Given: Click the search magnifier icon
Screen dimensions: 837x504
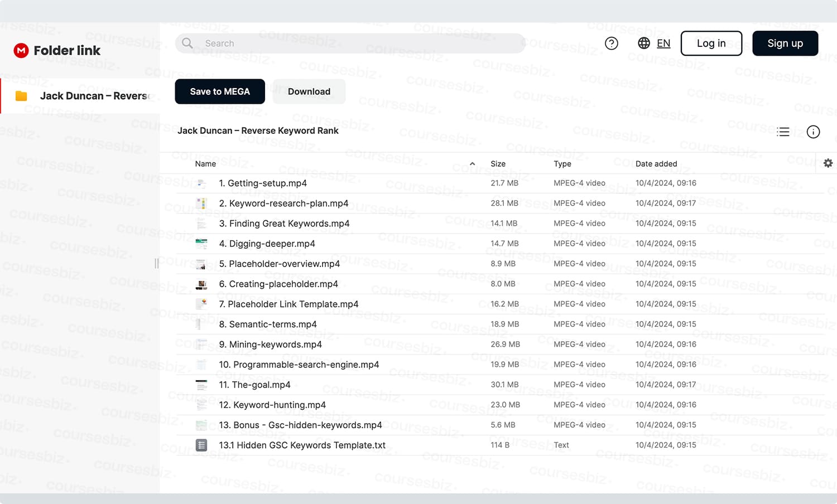Looking at the screenshot, I should pyautogui.click(x=187, y=43).
